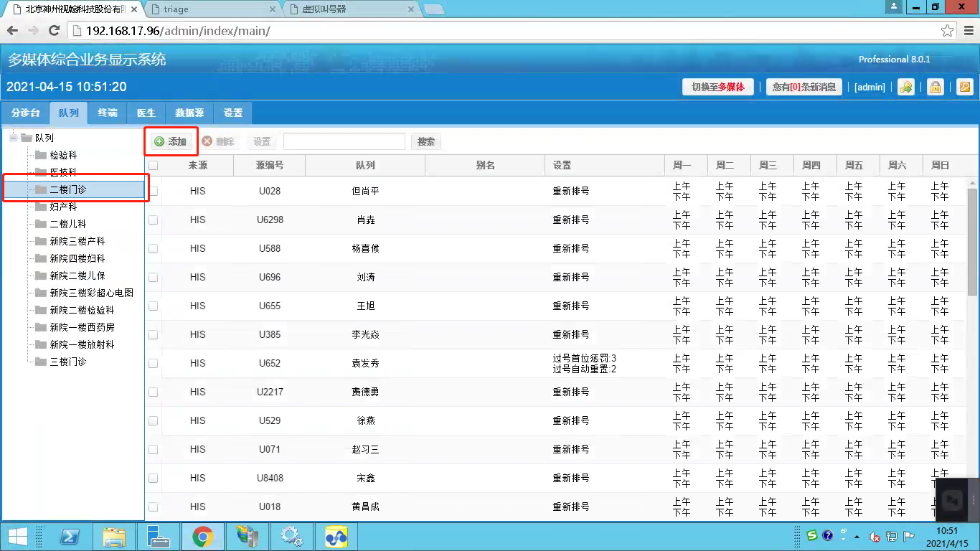This screenshot has height=551, width=980.
Task: Click 重新排号 in the 宋鑫 row
Action: click(571, 478)
